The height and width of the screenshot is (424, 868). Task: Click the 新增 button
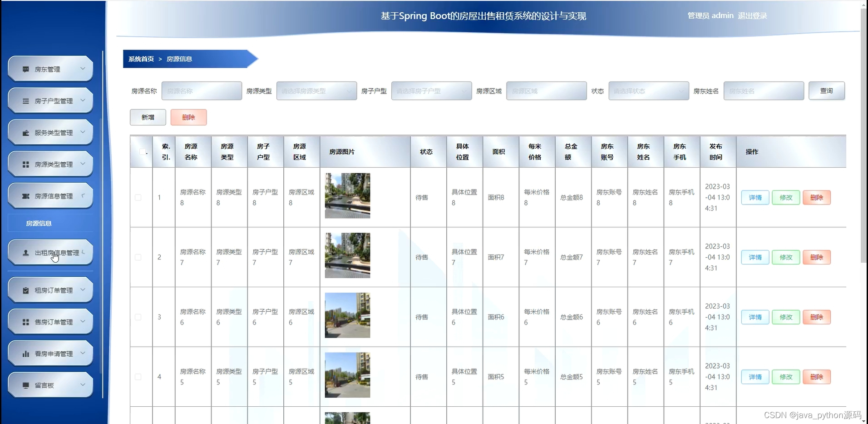(x=148, y=117)
